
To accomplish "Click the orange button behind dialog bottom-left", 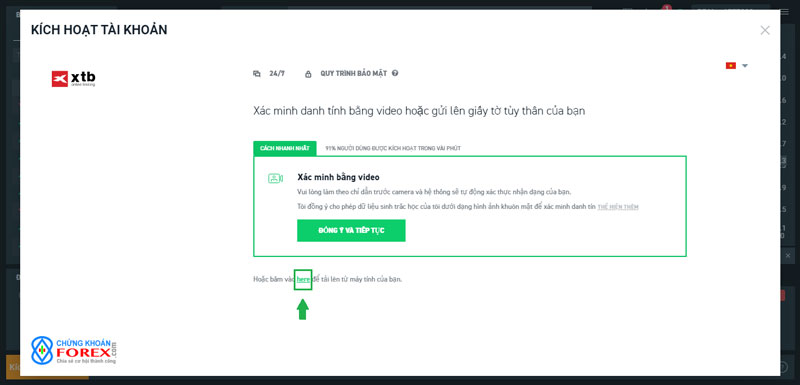I will point(13,367).
